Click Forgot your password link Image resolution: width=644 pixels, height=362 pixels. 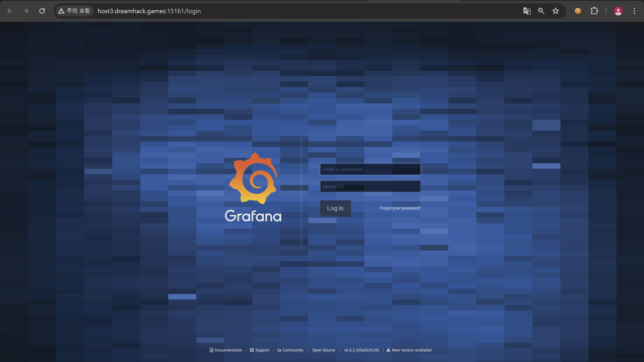400,208
